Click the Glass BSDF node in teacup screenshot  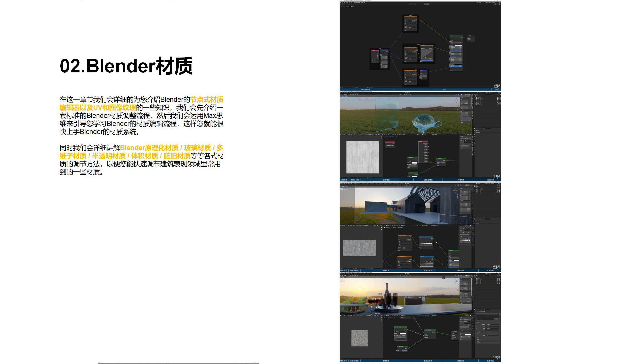[413, 162]
